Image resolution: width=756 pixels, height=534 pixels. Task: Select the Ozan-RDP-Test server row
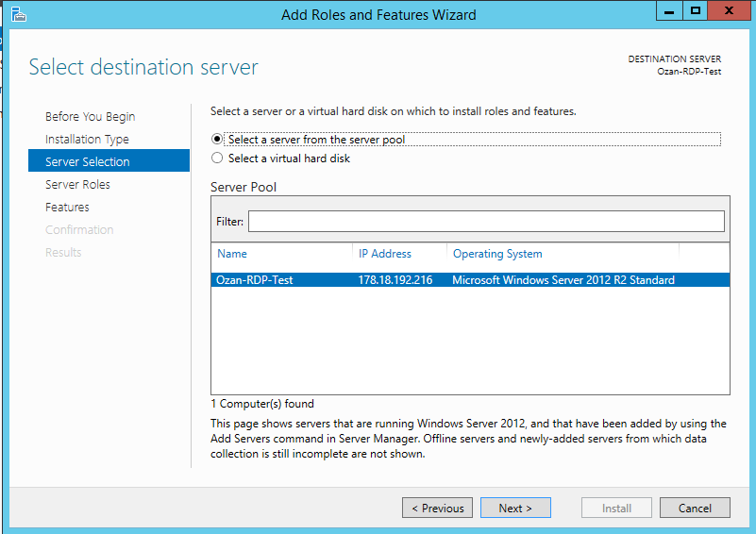point(255,280)
